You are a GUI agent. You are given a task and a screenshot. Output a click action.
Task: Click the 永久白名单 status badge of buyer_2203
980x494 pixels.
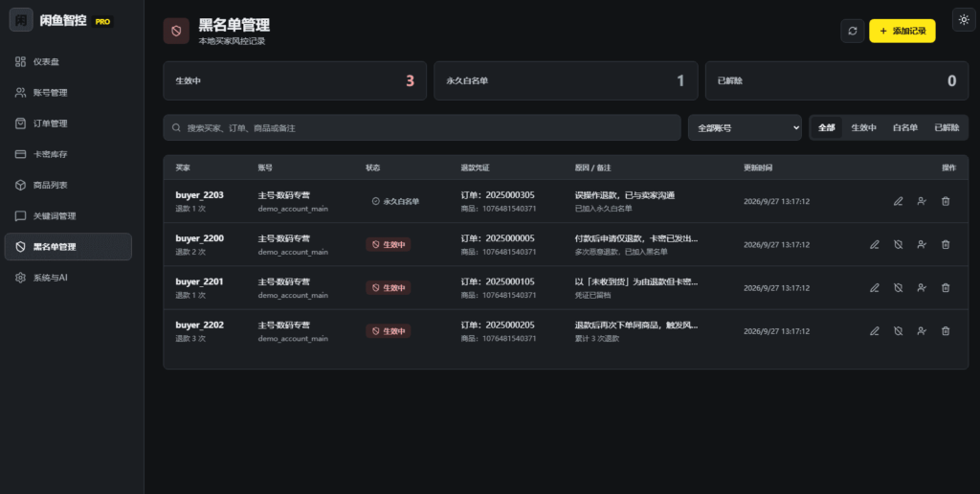395,201
